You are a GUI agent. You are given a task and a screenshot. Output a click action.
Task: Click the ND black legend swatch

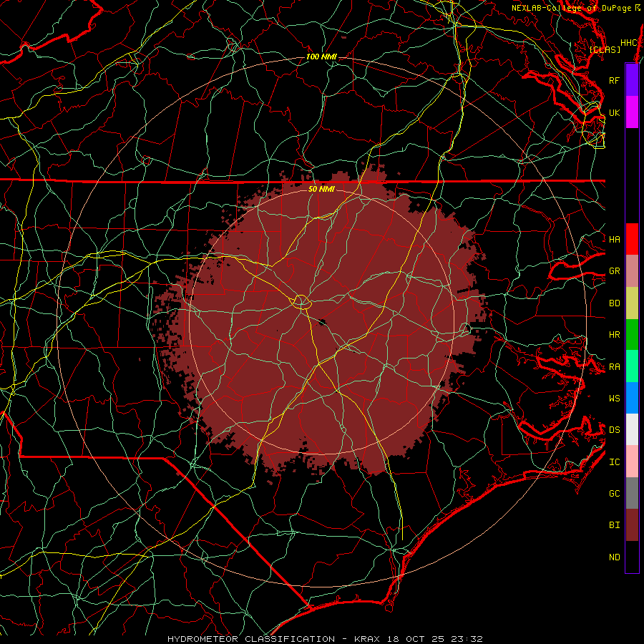coord(632,557)
